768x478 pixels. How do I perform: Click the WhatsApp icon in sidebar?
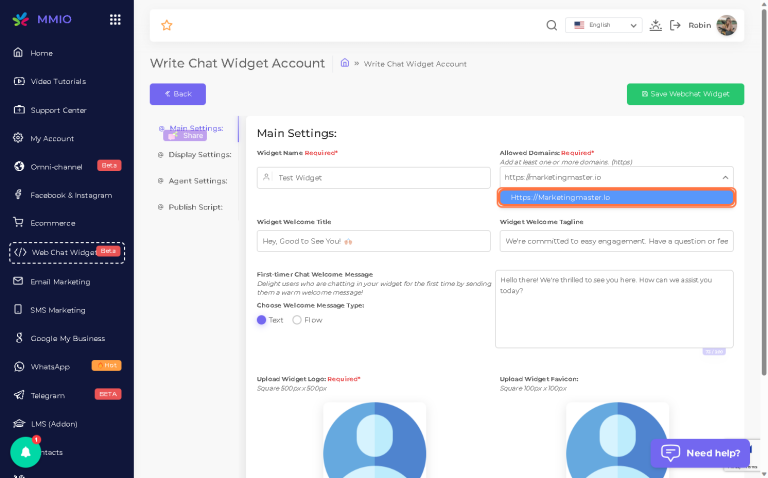pos(19,366)
